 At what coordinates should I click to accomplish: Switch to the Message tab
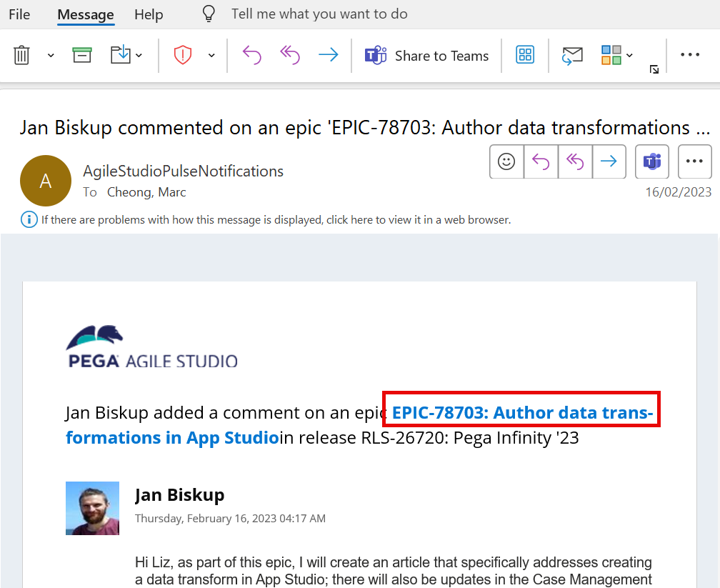pos(86,15)
